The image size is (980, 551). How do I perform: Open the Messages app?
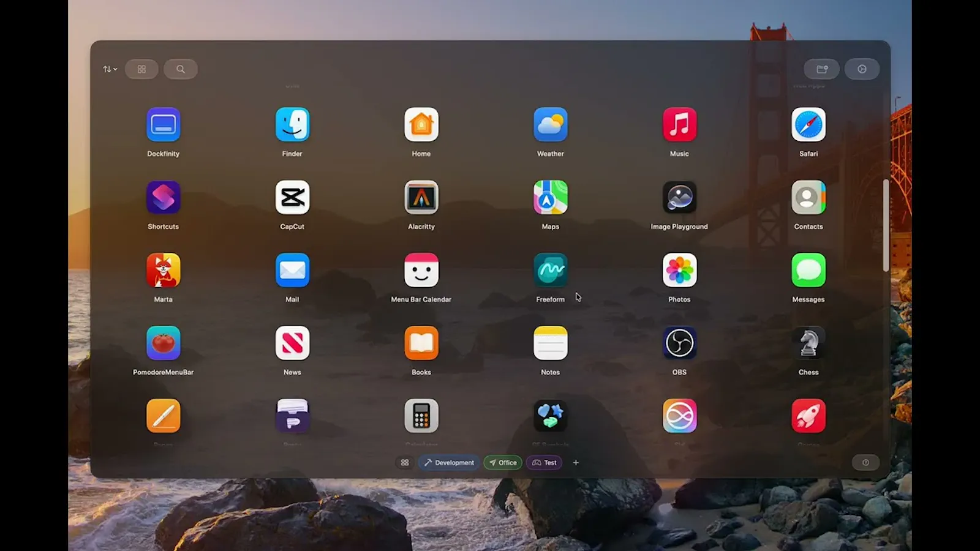pyautogui.click(x=809, y=271)
